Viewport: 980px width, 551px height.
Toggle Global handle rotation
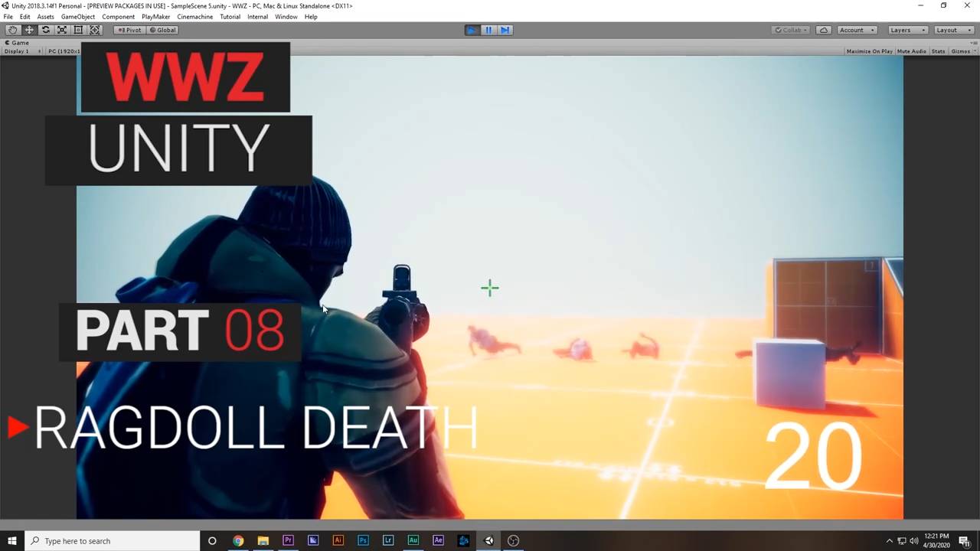pyautogui.click(x=162, y=30)
